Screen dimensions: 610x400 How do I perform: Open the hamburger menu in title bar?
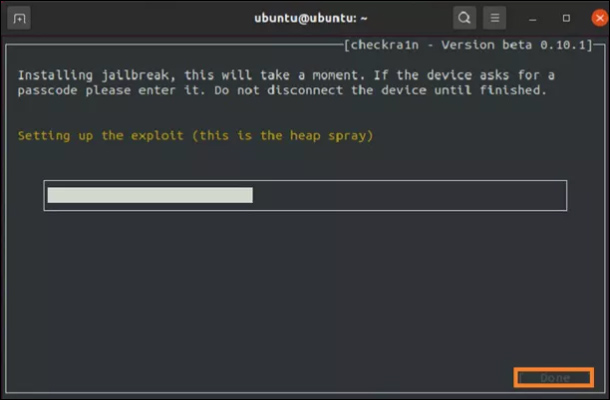click(x=494, y=18)
